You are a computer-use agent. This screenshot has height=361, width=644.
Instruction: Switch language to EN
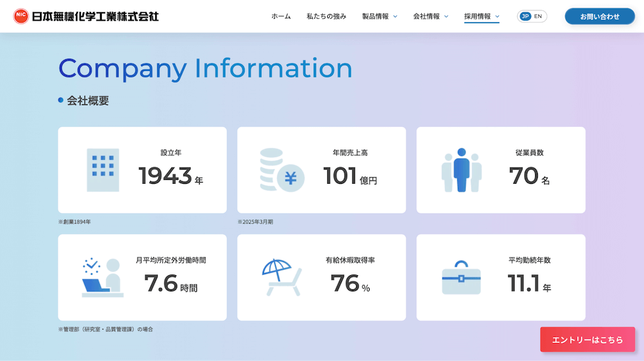[538, 16]
